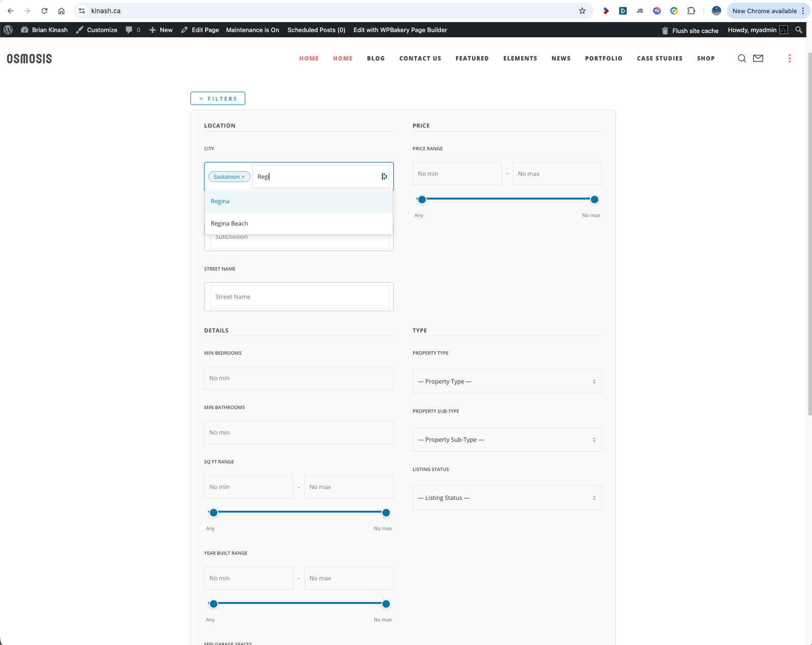The height and width of the screenshot is (645, 812).
Task: Open Chrome extensions puzzle icon
Action: pos(691,11)
